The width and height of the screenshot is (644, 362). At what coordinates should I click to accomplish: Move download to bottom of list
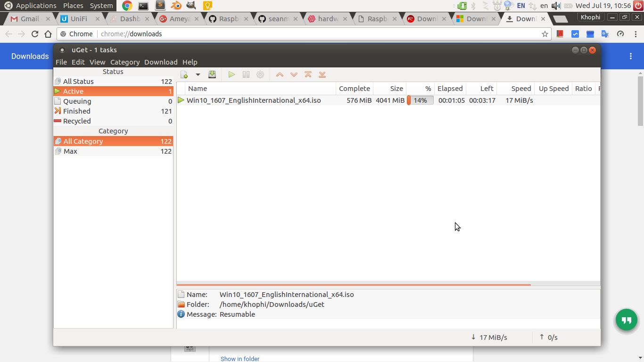click(x=322, y=74)
